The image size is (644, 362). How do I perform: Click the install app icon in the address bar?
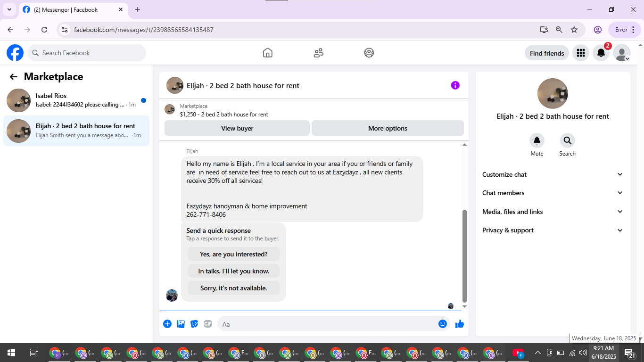point(544,30)
